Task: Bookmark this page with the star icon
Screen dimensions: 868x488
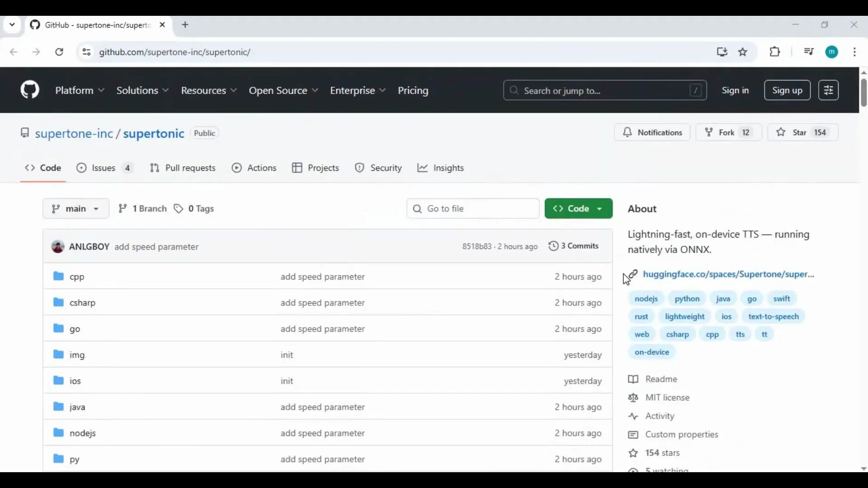Action: tap(743, 52)
